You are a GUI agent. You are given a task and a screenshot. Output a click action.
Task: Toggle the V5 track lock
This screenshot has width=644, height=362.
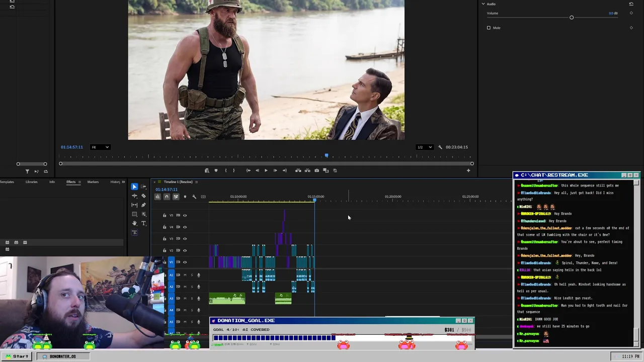[x=164, y=215]
